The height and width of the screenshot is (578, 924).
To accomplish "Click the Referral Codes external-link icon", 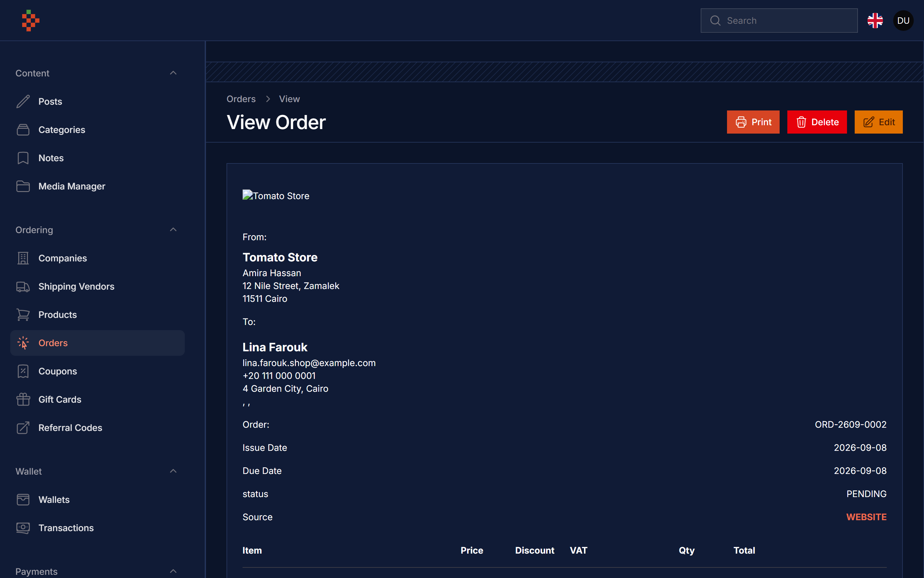I will (x=23, y=428).
